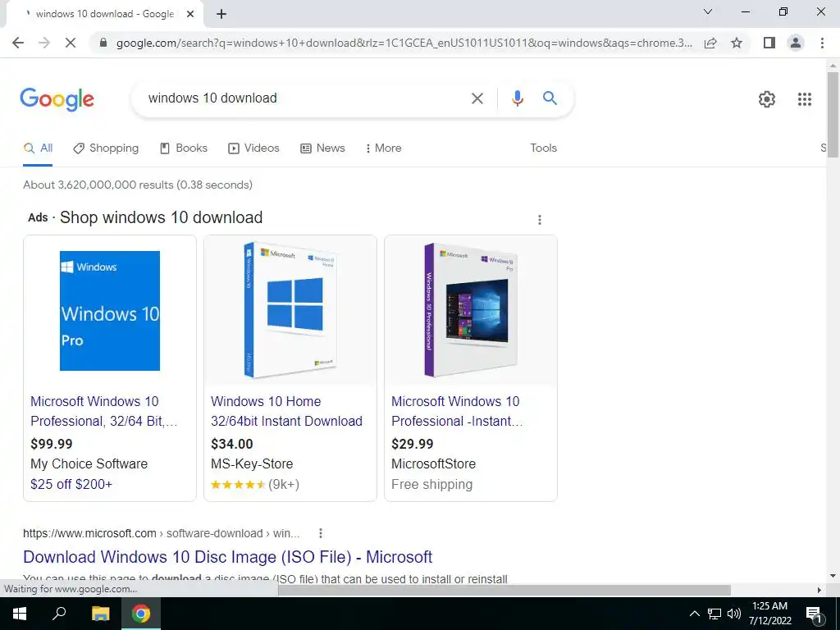Click the forward navigation arrow
The height and width of the screenshot is (630, 840).
[44, 43]
